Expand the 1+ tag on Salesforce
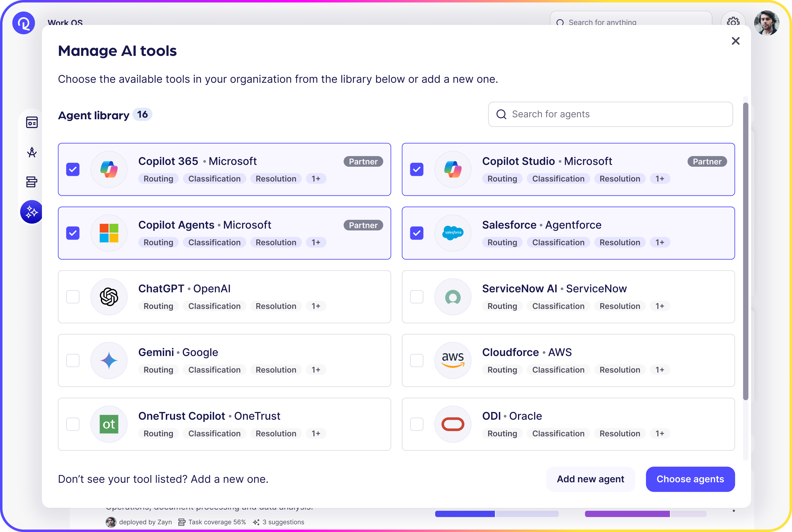Viewport: 792px width, 532px height. 660,243
